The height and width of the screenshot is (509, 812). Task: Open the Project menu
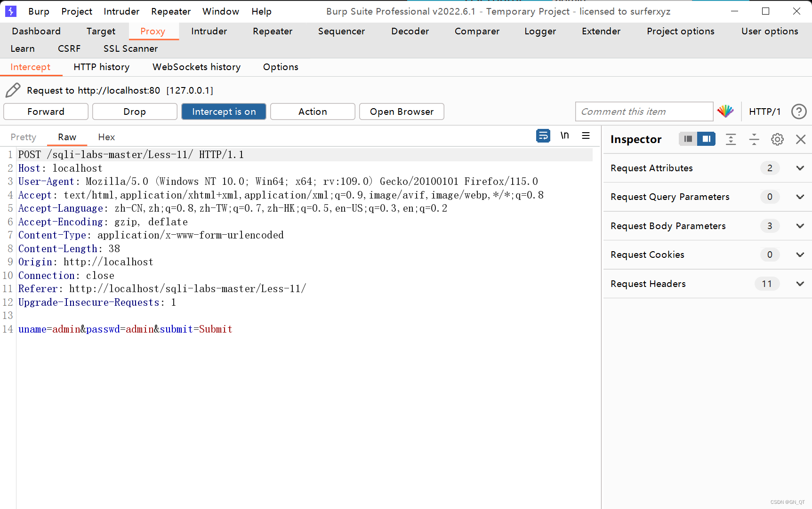point(77,11)
